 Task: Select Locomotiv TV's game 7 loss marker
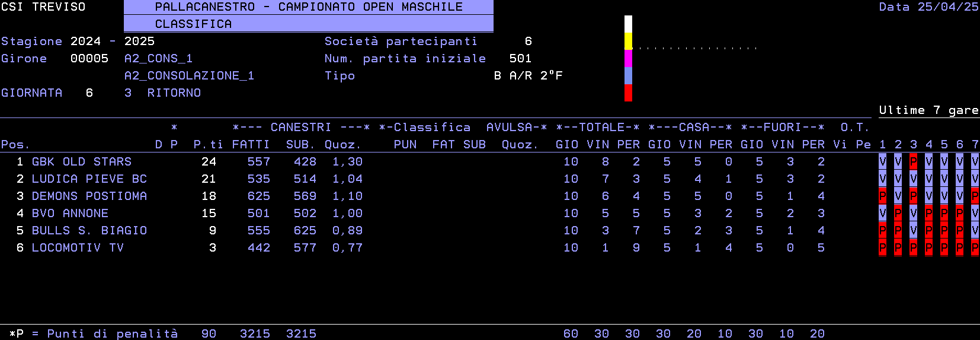(x=975, y=248)
